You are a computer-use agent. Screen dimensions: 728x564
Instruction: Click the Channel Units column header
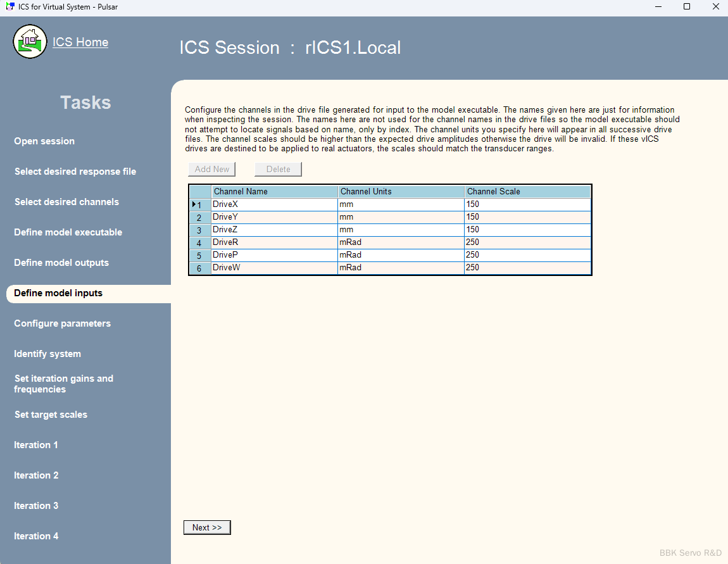(401, 191)
